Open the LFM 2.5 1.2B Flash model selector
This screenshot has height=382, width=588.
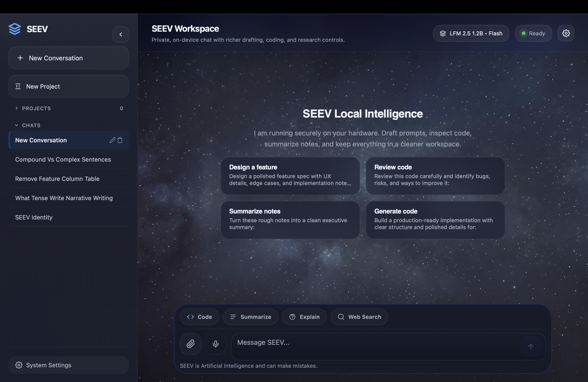(471, 33)
